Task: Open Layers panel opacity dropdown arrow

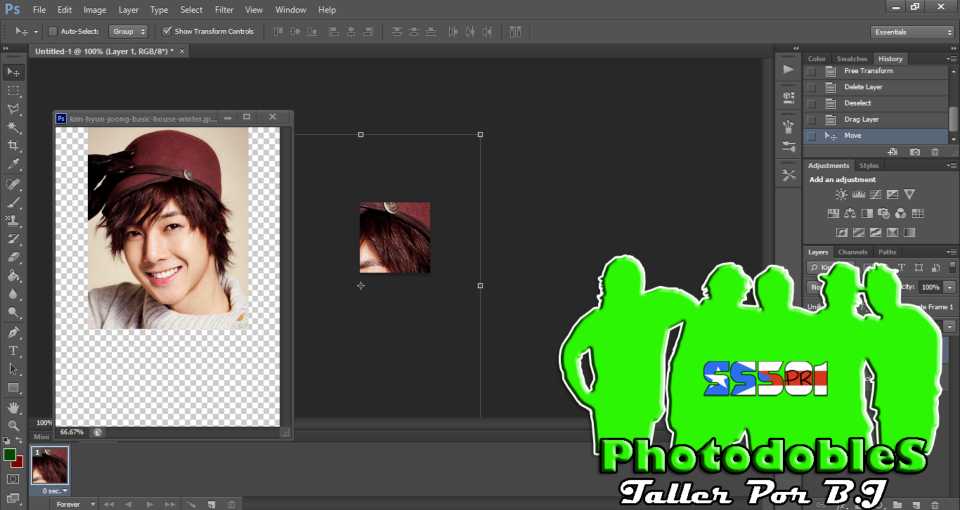Action: 950,287
